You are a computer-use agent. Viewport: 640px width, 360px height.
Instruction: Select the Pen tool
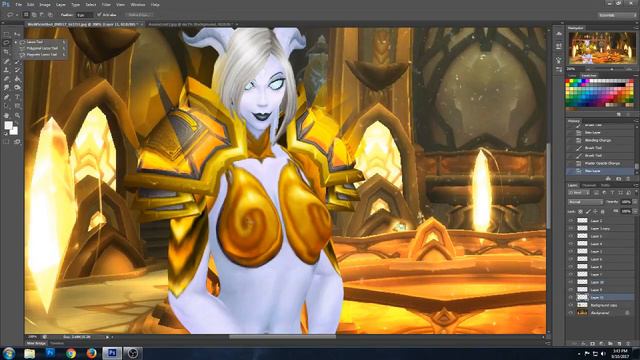pyautogui.click(x=7, y=97)
